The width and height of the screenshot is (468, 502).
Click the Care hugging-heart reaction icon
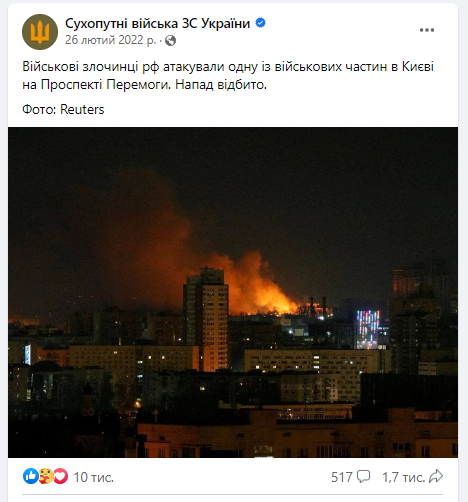coord(46,476)
